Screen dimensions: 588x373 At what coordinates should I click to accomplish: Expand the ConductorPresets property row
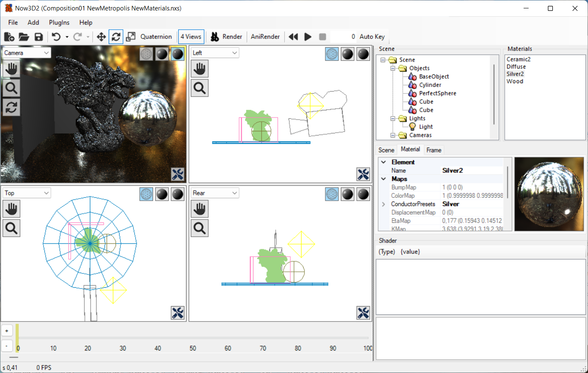pos(383,204)
